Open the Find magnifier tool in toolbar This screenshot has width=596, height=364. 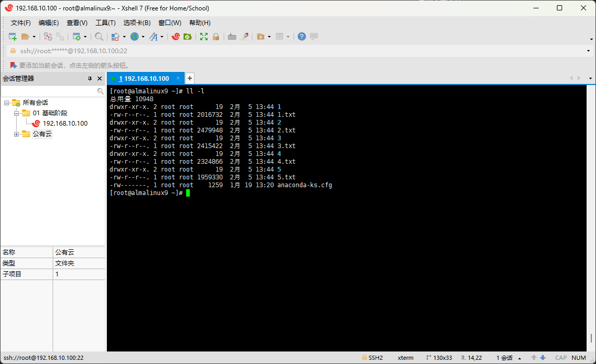click(x=99, y=37)
